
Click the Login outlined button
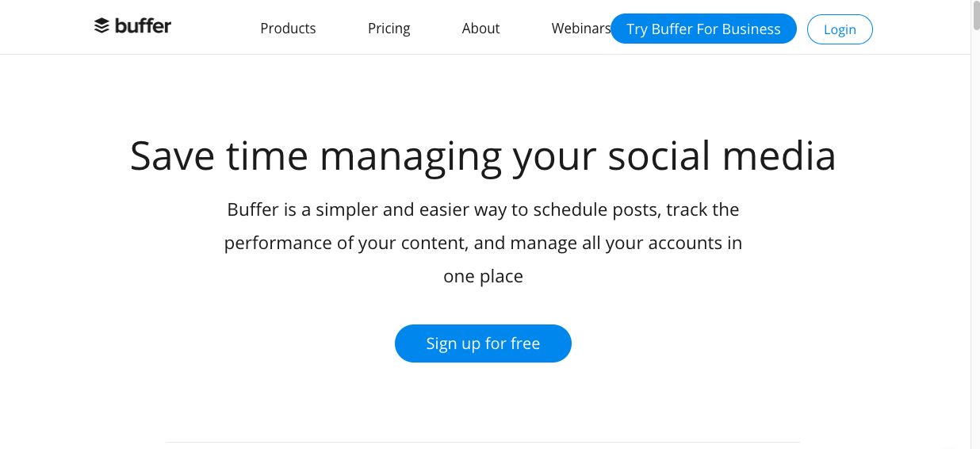tap(840, 29)
